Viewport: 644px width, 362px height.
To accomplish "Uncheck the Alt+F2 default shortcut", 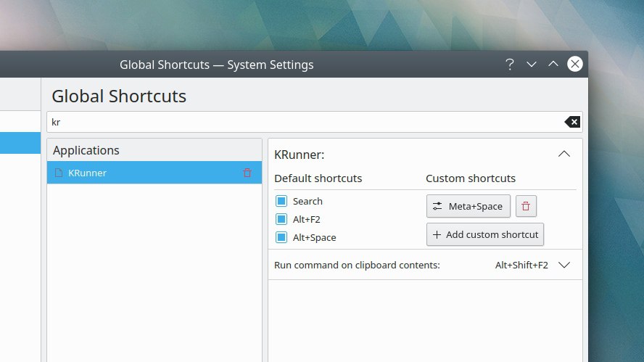I will pyautogui.click(x=281, y=219).
